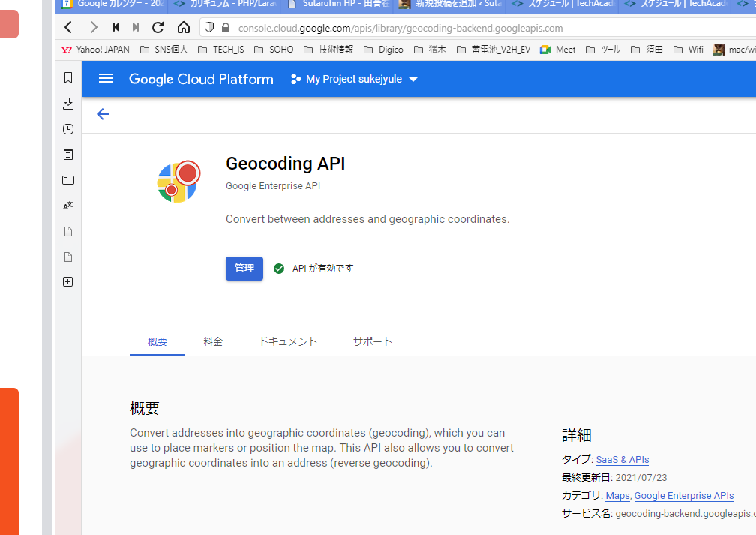Open the 技術情報 bookmark folder
The image size is (756, 535).
coord(328,50)
